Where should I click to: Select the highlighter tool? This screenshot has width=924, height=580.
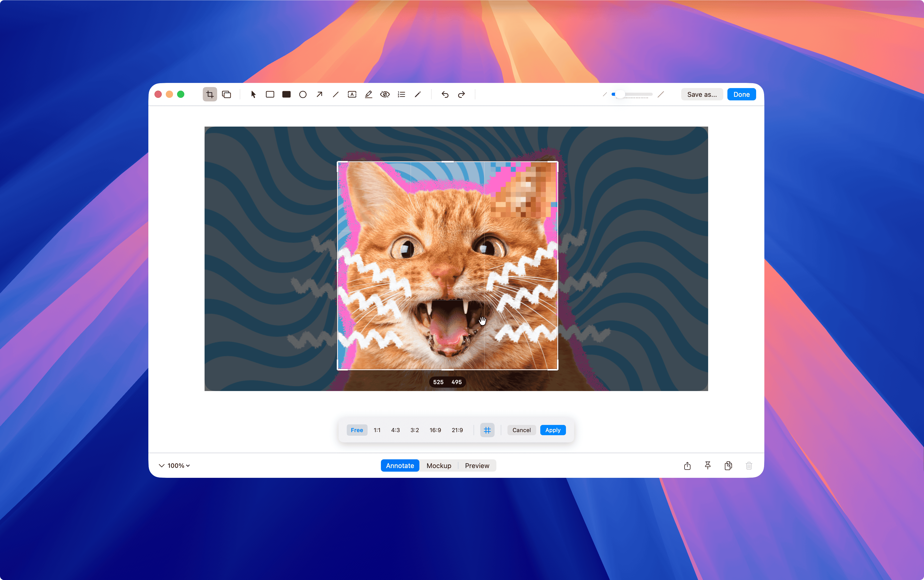pyautogui.click(x=369, y=94)
